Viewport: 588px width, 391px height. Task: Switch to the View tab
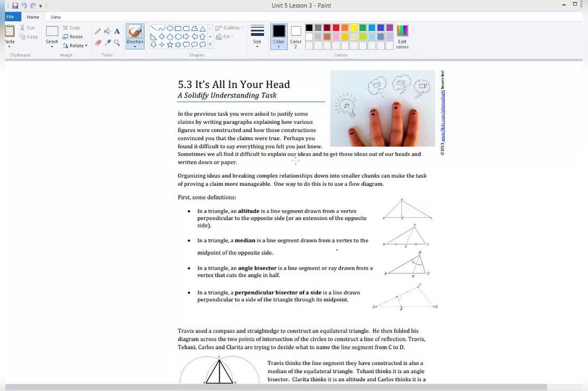(55, 17)
